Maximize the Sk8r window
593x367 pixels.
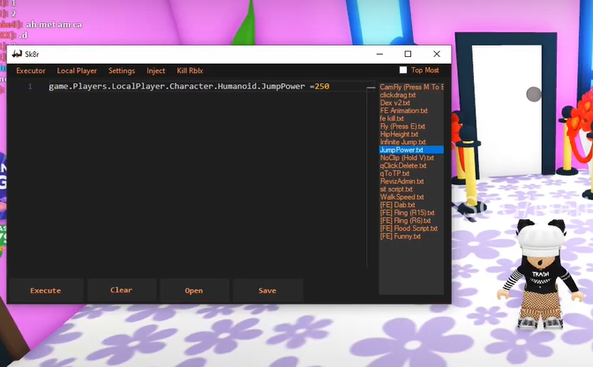click(408, 54)
